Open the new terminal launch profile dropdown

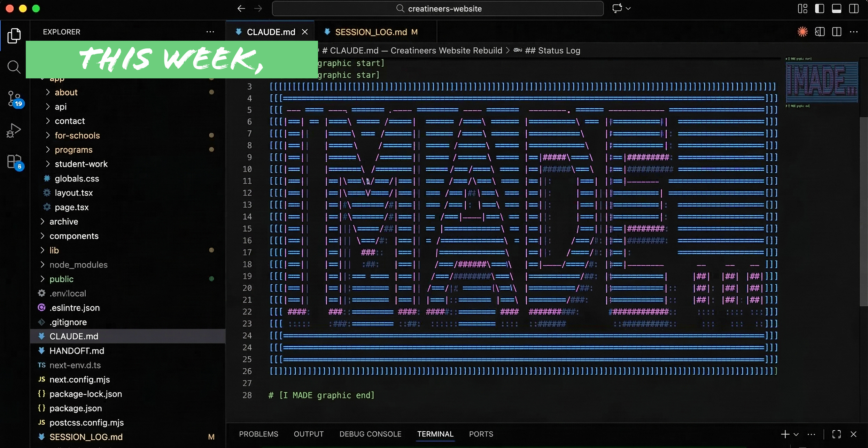coord(796,434)
